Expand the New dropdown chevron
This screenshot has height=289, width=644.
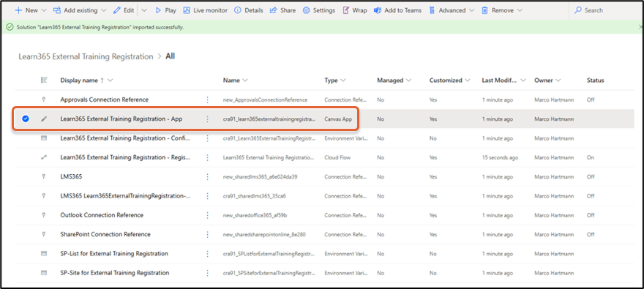44,10
